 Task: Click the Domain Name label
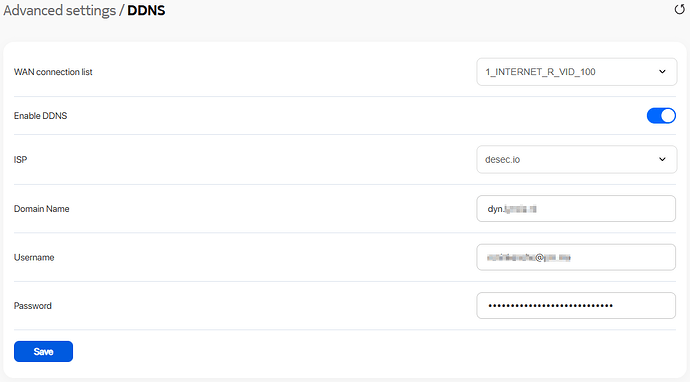(41, 209)
